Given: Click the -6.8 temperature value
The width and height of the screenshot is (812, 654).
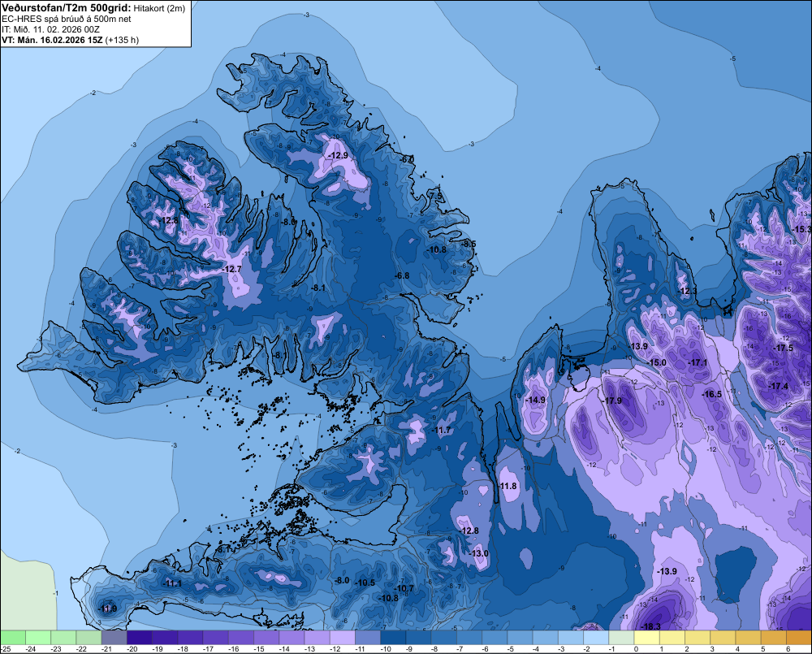Looking at the screenshot, I should coord(402,275).
